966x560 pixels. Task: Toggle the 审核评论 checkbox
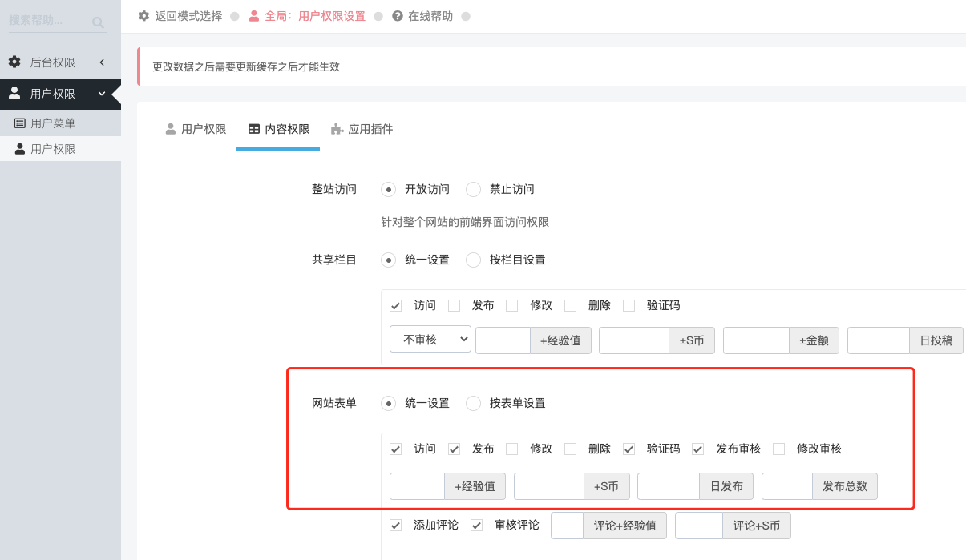pos(477,526)
